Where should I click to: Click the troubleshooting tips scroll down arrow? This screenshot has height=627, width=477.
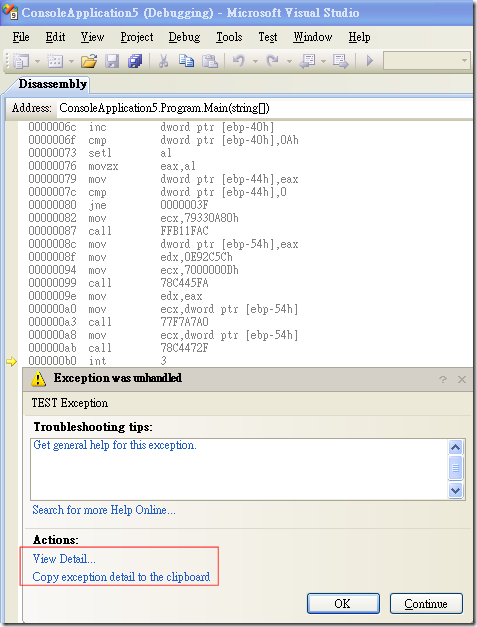[x=455, y=490]
